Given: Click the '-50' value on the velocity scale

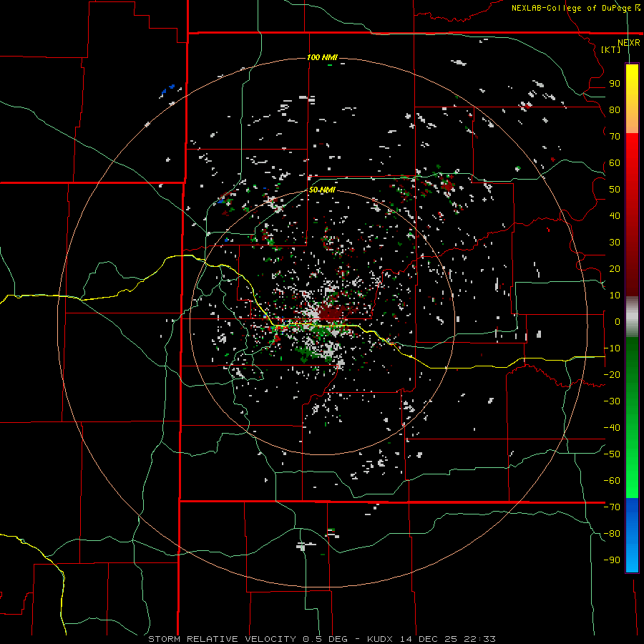Looking at the screenshot, I should [612, 454].
